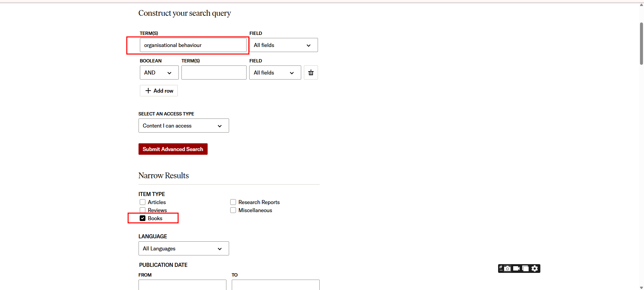Open second row All fields dropdown

coord(275,72)
